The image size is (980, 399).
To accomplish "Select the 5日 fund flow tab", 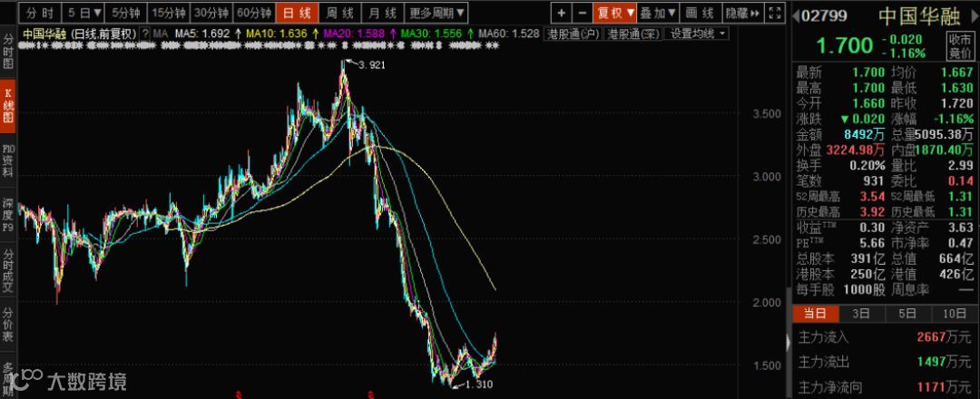I will coord(907,314).
